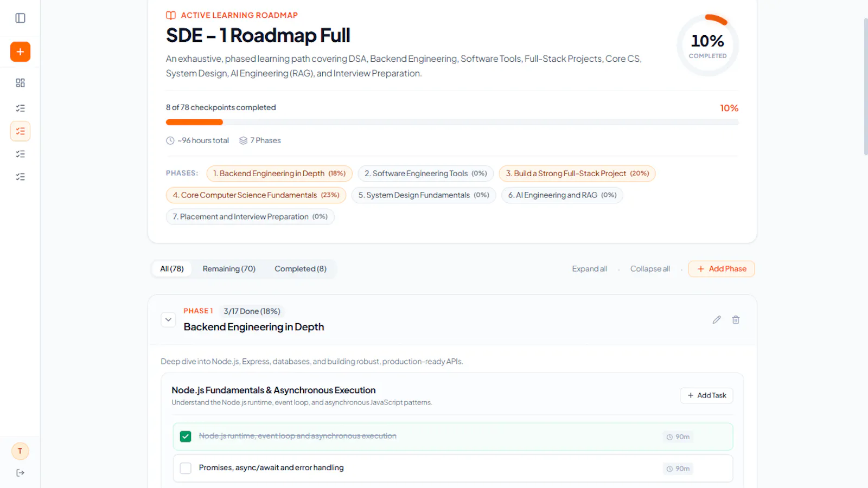The height and width of the screenshot is (488, 868).
Task: Click the Active Learning Roadmap book icon
Action: tap(171, 15)
